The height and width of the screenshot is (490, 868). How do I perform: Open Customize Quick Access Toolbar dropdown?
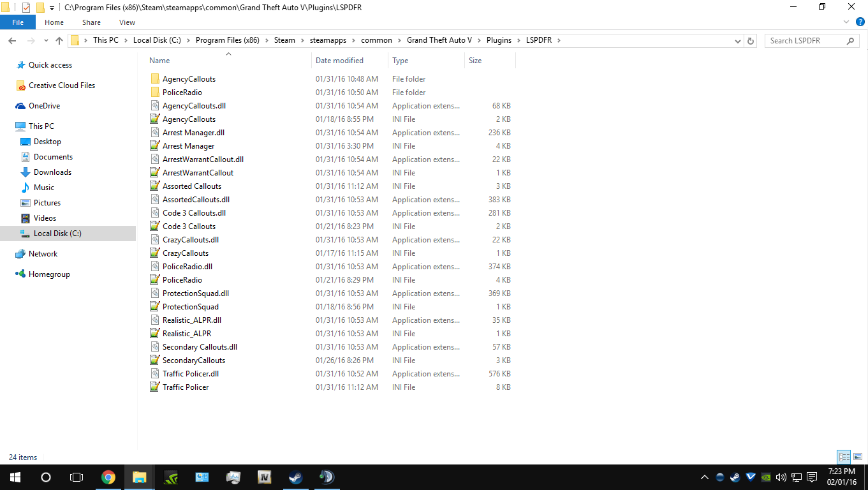(52, 8)
